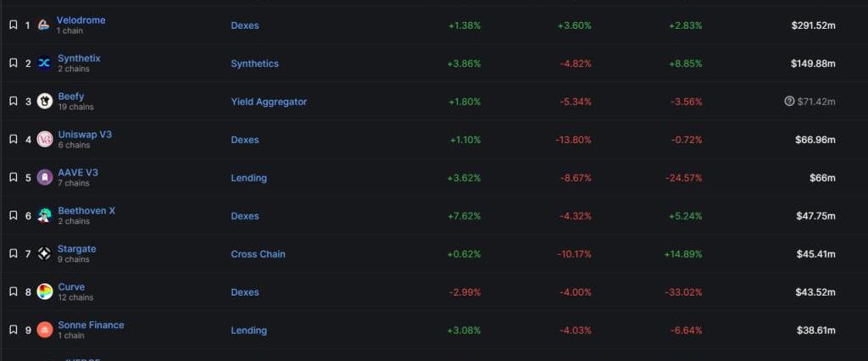Click the AAVE V3 ghost logo

click(45, 178)
